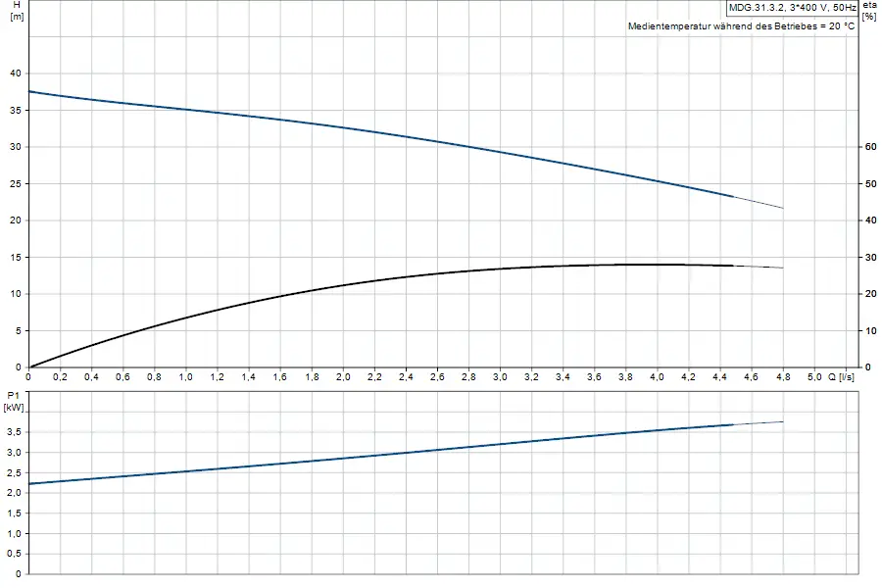Image resolution: width=882 pixels, height=588 pixels.
Task: Click the 0,2 tick on the Q axis
Action: [x=60, y=377]
